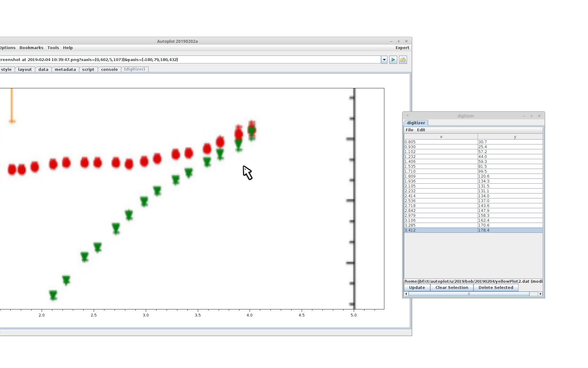Click the y value 178.4 cell
Screen dimensions: 588x368
pyautogui.click(x=510, y=230)
